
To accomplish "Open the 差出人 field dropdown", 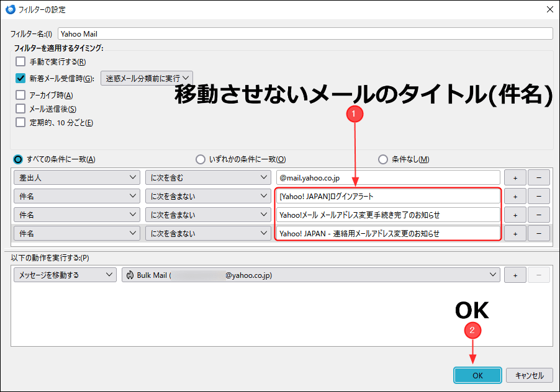I will click(x=77, y=177).
